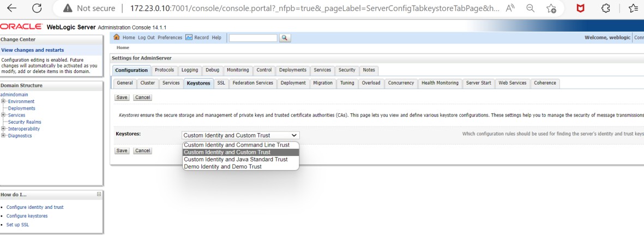Image resolution: width=644 pixels, height=235 pixels.
Task: Open the Deployment sub-tab
Action: click(x=293, y=83)
